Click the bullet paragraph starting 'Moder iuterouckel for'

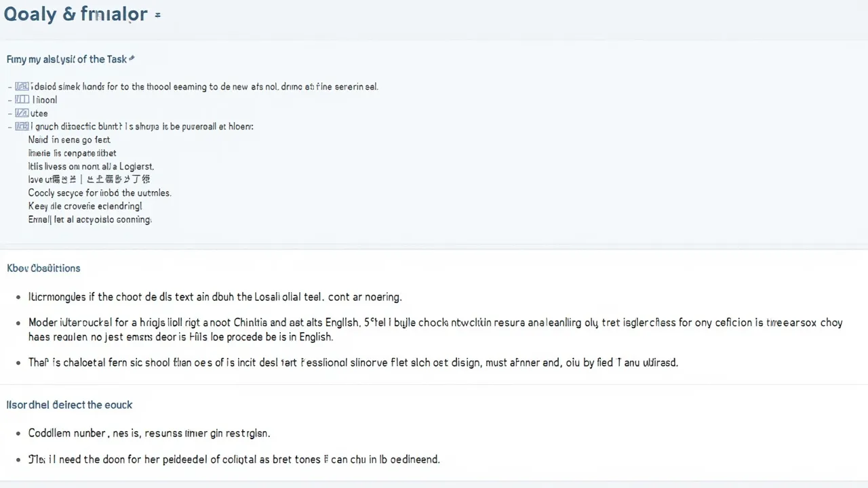(x=435, y=330)
